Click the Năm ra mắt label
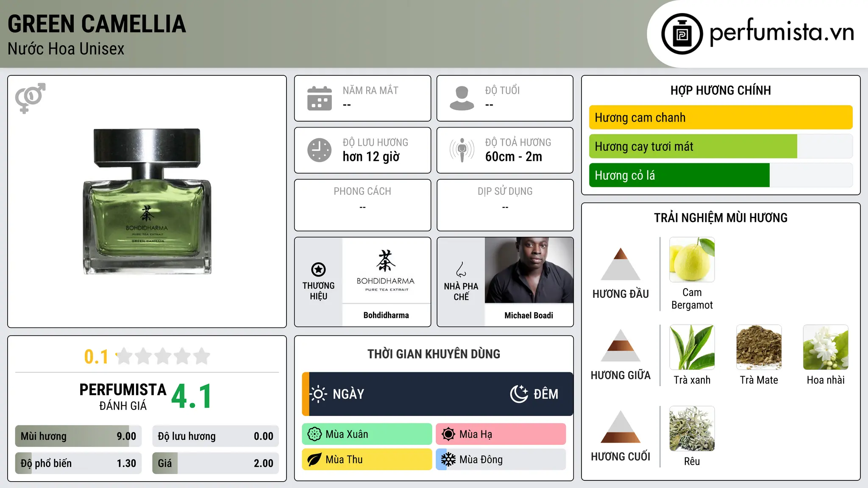The width and height of the screenshot is (868, 488). coord(370,90)
